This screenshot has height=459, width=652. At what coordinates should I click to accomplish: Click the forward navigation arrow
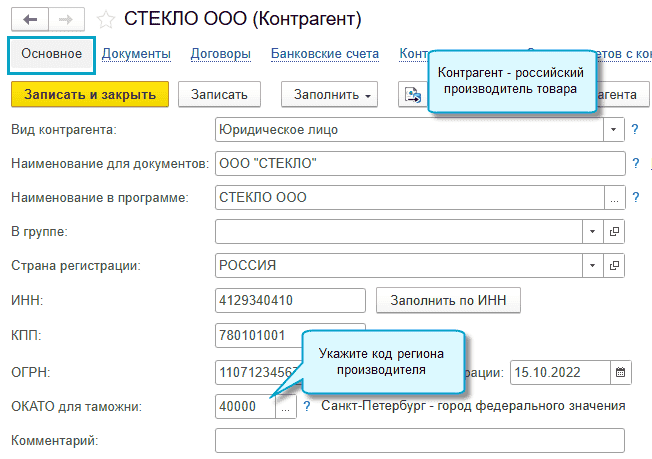tap(64, 18)
